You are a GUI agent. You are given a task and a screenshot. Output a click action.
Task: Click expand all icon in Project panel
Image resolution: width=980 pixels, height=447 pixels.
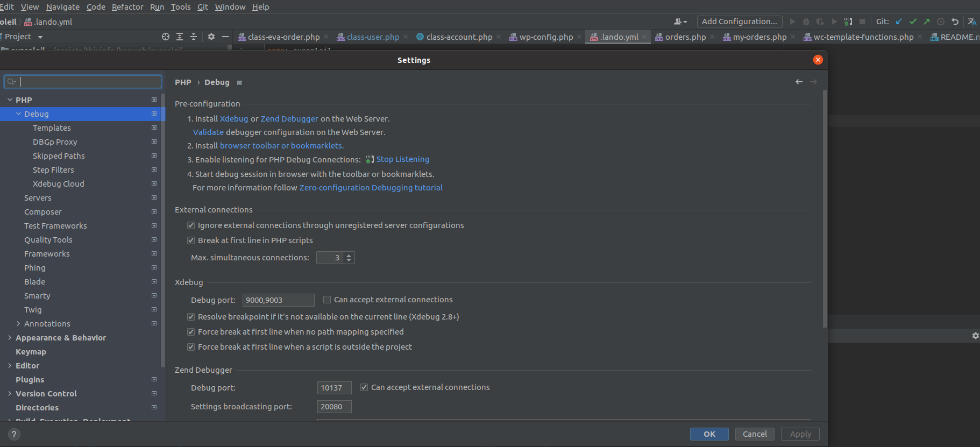(x=180, y=37)
